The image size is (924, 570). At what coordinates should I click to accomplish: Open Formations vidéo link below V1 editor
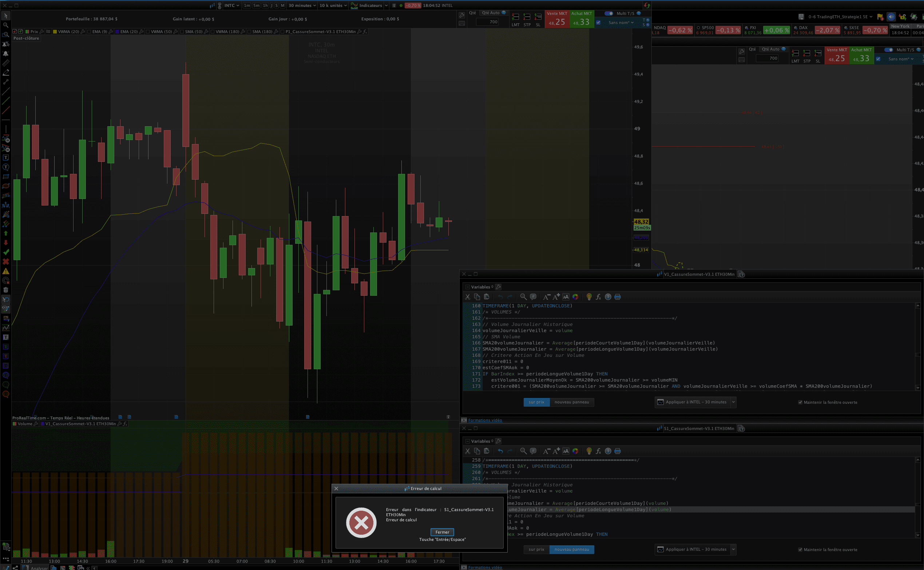tap(485, 420)
